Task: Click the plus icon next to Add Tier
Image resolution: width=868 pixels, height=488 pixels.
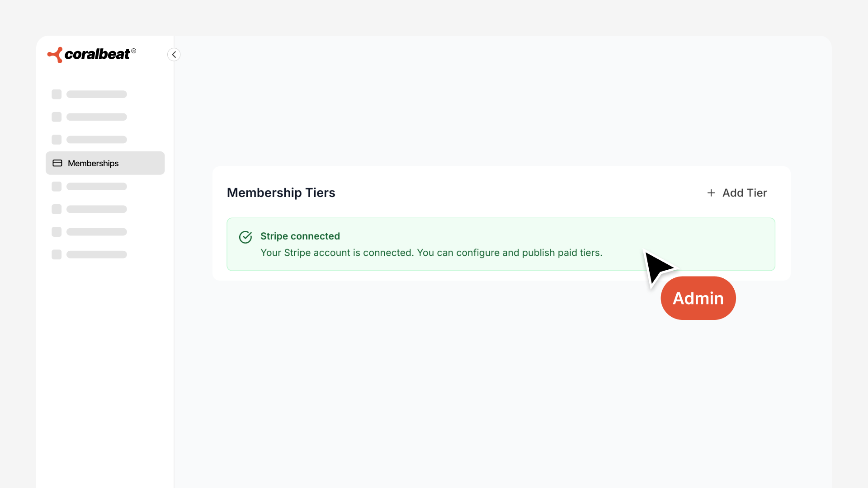Action: click(x=711, y=193)
